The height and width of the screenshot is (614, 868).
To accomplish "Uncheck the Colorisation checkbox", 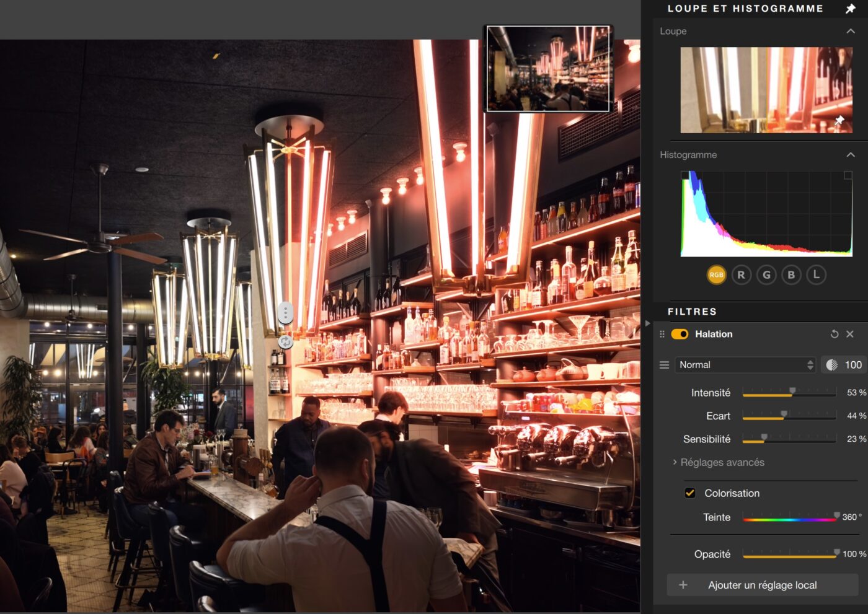I will [689, 493].
